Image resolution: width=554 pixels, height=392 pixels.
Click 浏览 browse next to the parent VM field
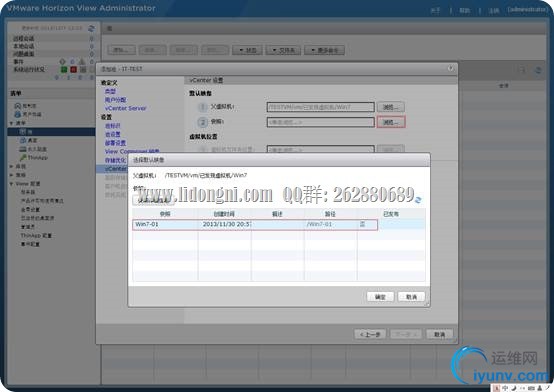391,107
